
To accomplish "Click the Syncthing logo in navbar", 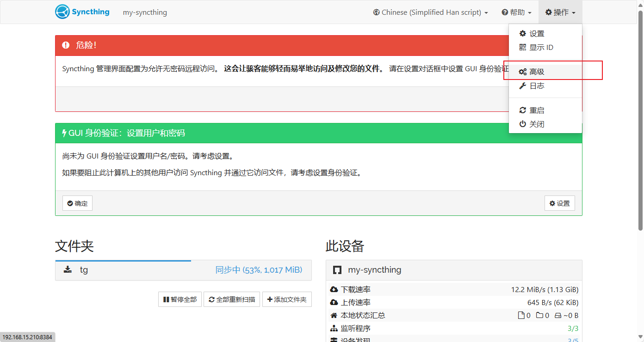I will click(x=82, y=12).
